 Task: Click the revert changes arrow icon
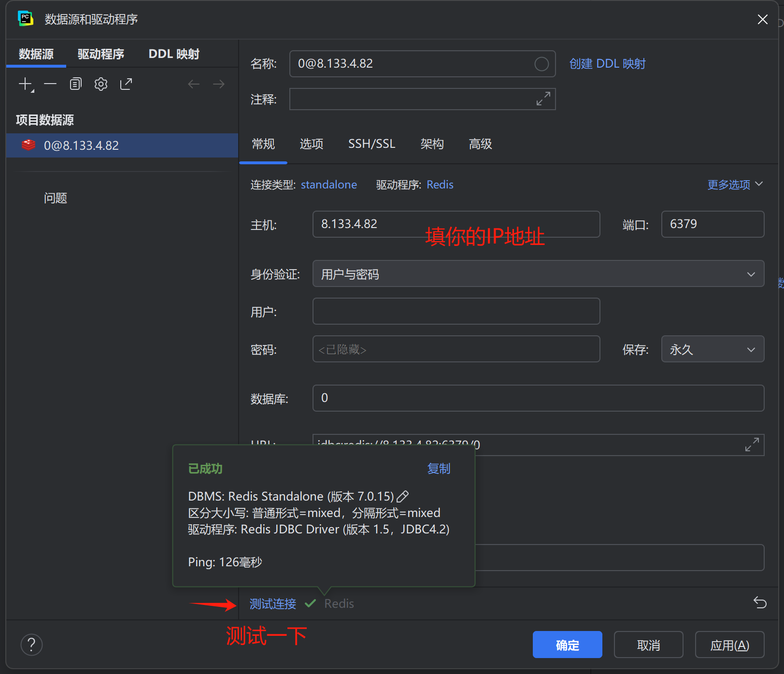pyautogui.click(x=760, y=602)
